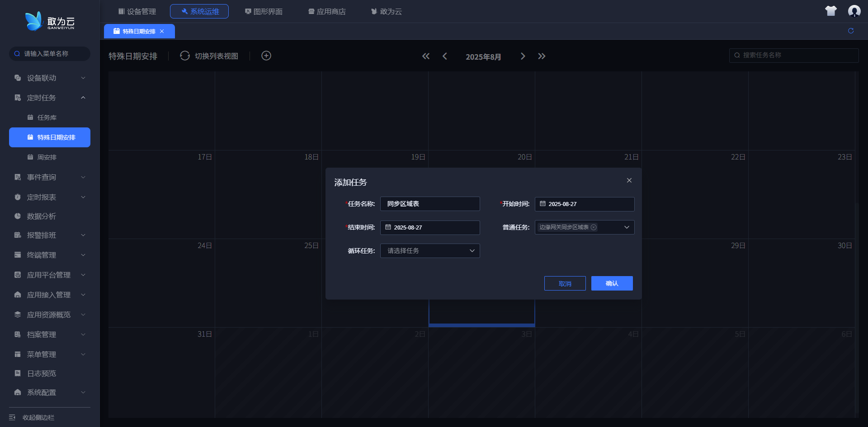Open the 普通任务 dropdown arrow
868x427 pixels.
(627, 227)
